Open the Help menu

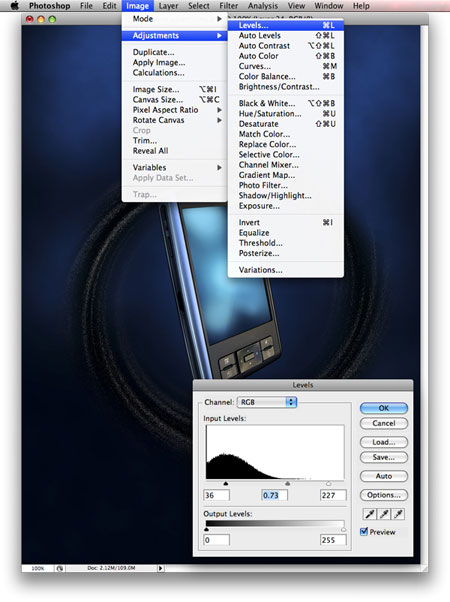[361, 6]
